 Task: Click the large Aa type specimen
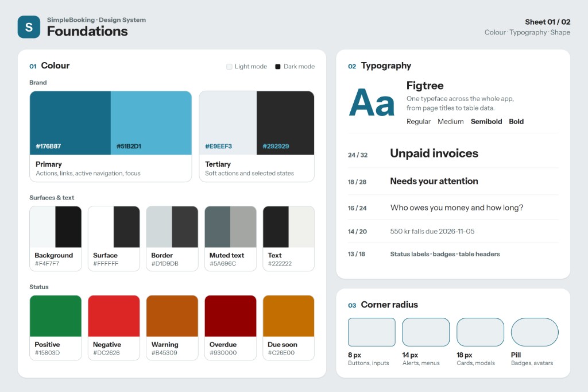372,102
